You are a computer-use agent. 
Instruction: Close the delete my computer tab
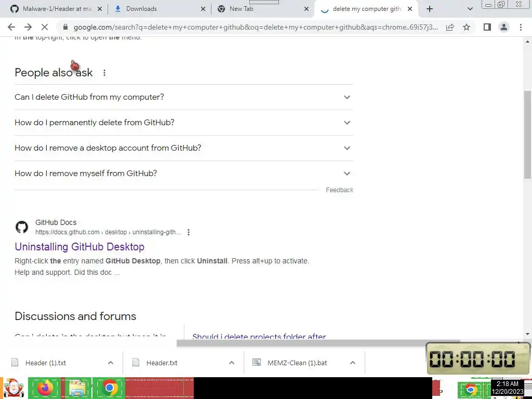click(x=410, y=9)
